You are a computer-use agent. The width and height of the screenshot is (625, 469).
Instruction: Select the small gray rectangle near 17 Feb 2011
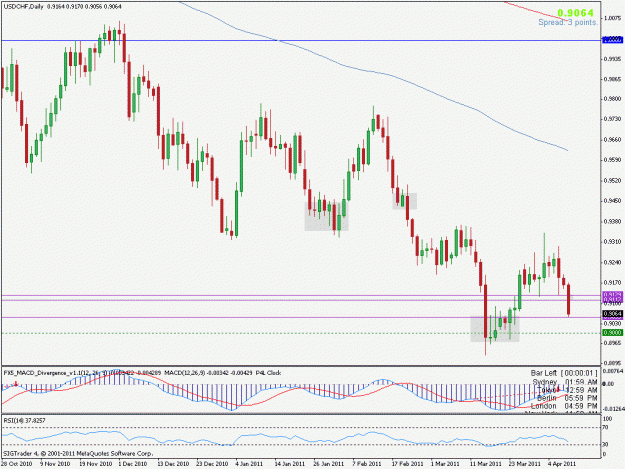405,201
